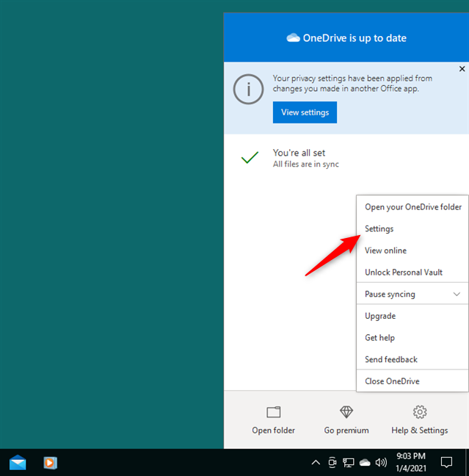The height and width of the screenshot is (476, 469).
Task: Click the Help & Settings label
Action: point(420,430)
